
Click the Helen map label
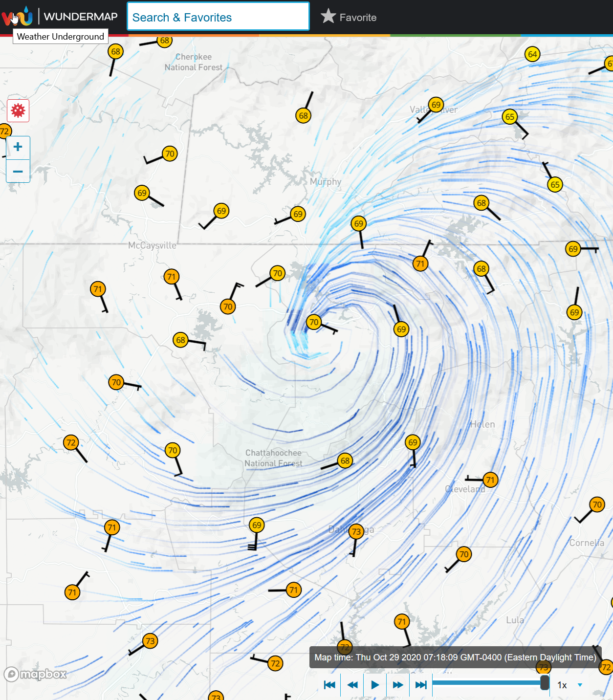pos(482,424)
